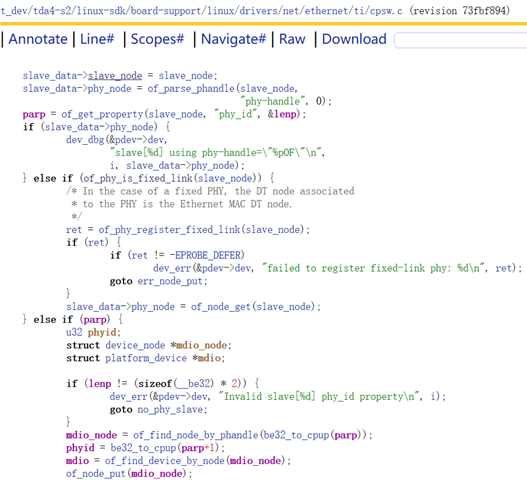Open Scopes# option
Image resolution: width=527 pixels, height=480 pixels.
(157, 39)
